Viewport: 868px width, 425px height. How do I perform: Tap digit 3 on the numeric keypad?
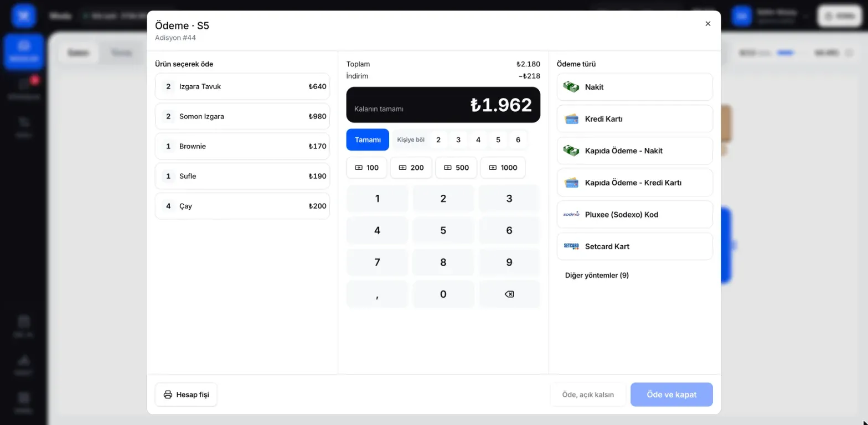coord(509,199)
